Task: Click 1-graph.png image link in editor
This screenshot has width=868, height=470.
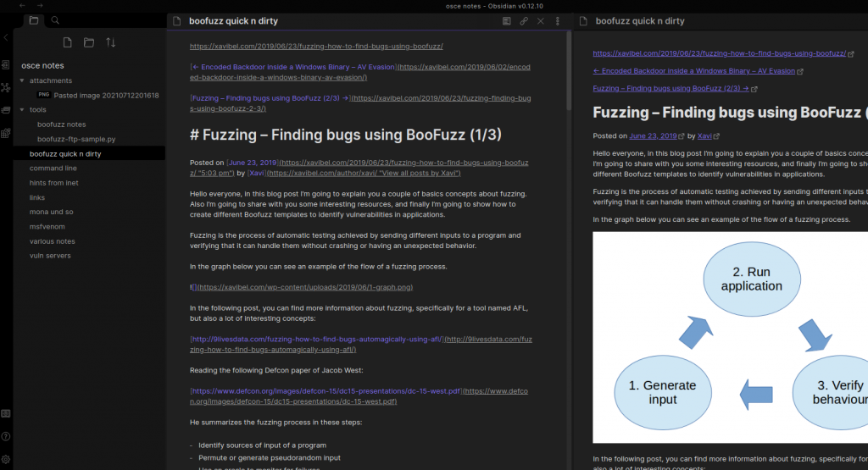Action: pyautogui.click(x=304, y=287)
